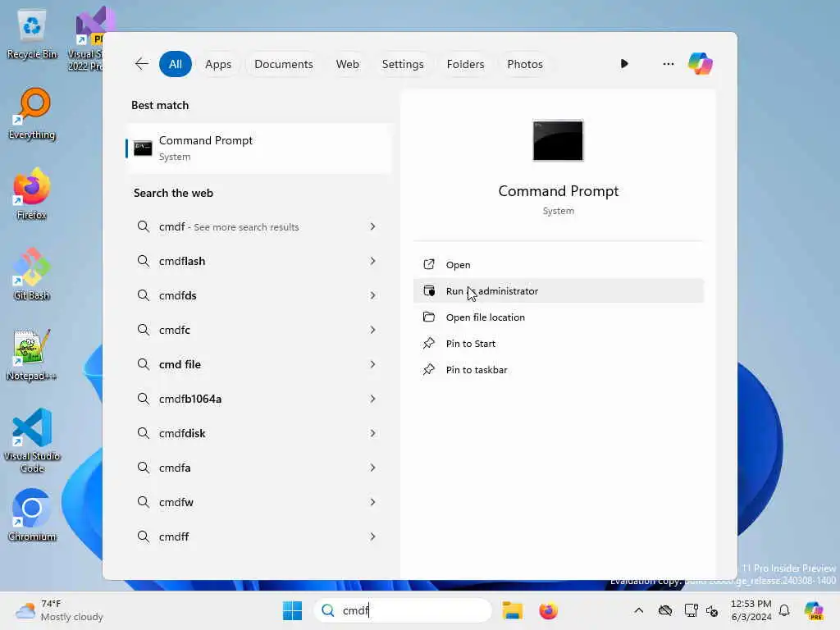Expand the cmdf see more results chevron
Image resolution: width=840 pixels, height=630 pixels.
[373, 226]
